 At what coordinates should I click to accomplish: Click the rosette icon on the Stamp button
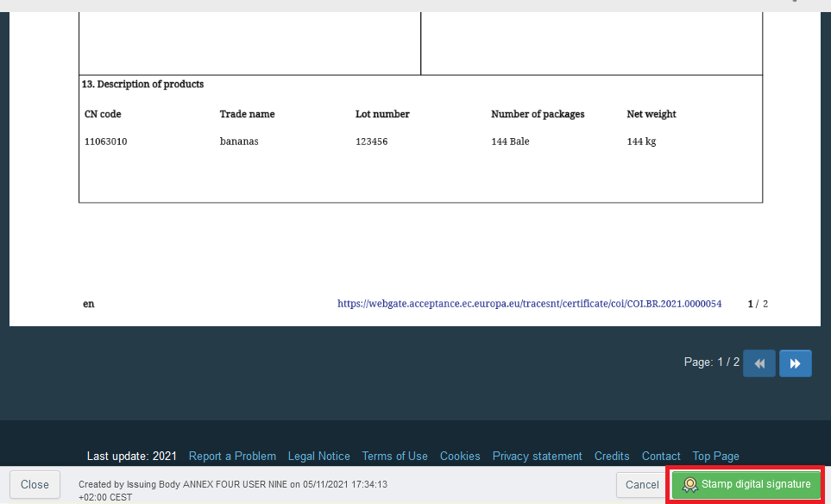coord(689,484)
